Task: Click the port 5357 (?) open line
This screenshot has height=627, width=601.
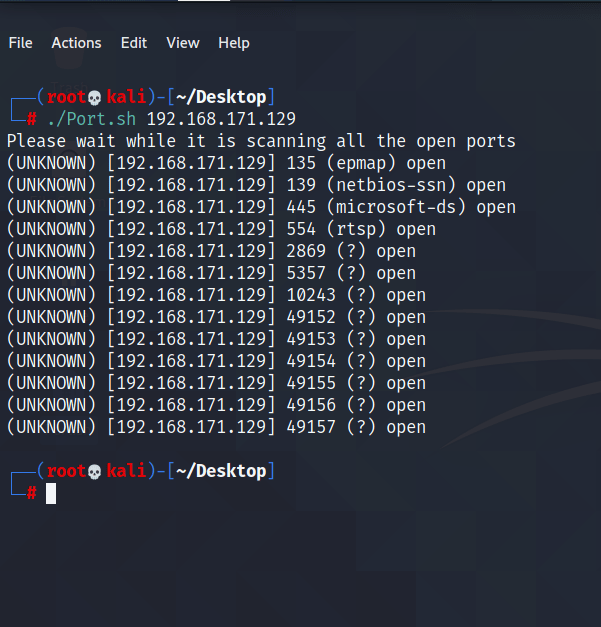Action: pos(211,273)
